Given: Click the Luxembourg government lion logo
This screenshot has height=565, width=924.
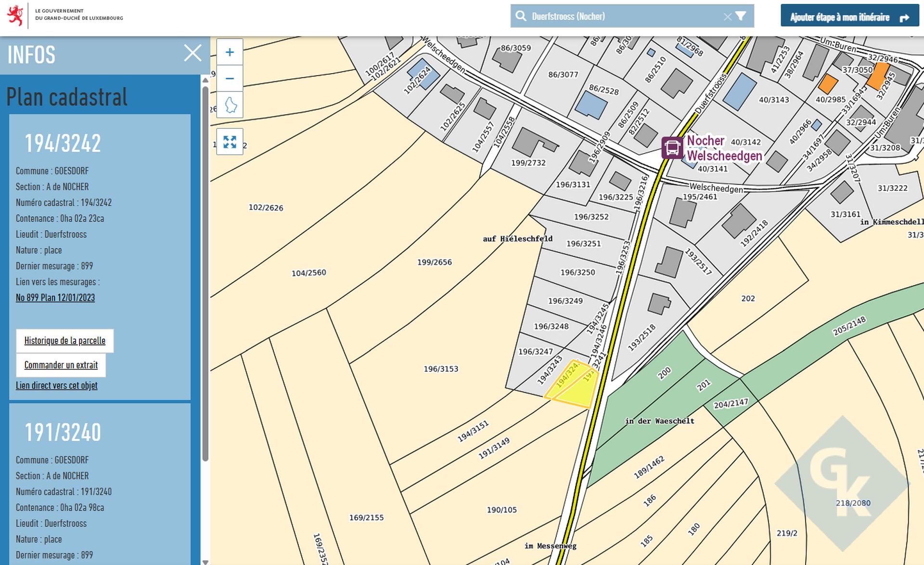Looking at the screenshot, I should [x=15, y=15].
